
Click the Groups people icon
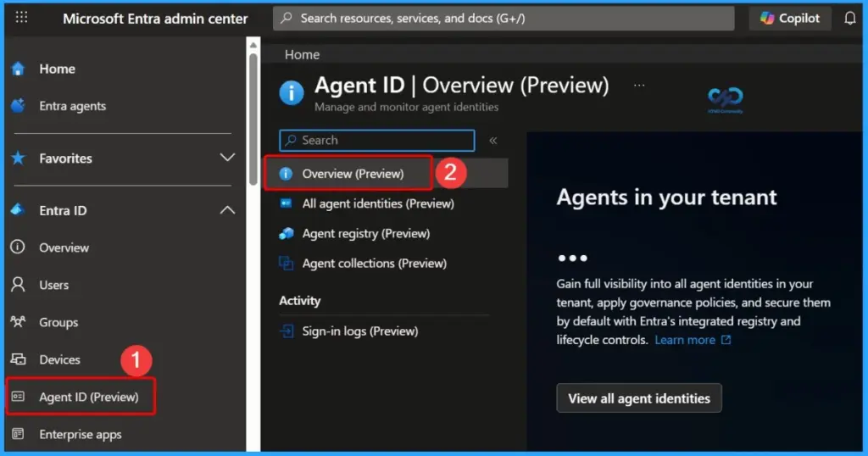(18, 321)
